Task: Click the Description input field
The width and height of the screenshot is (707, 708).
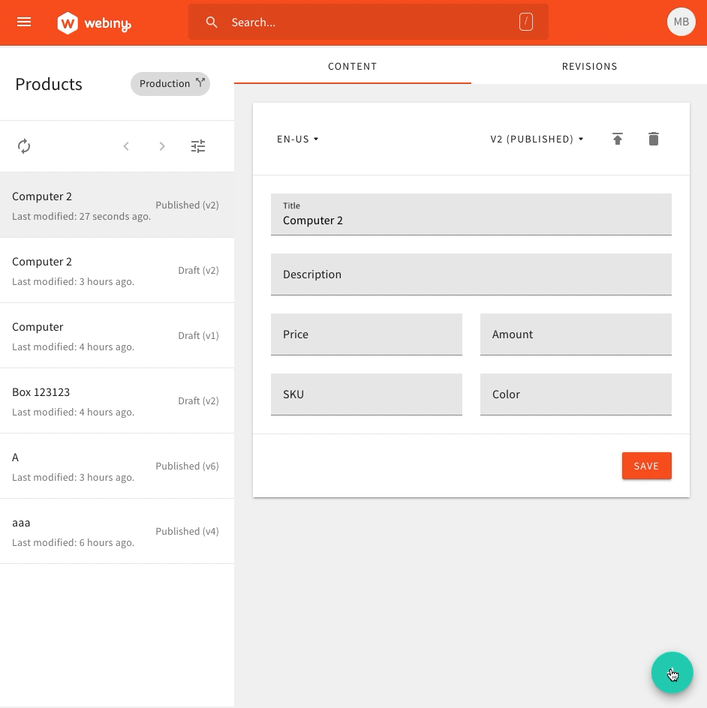Action: (471, 274)
